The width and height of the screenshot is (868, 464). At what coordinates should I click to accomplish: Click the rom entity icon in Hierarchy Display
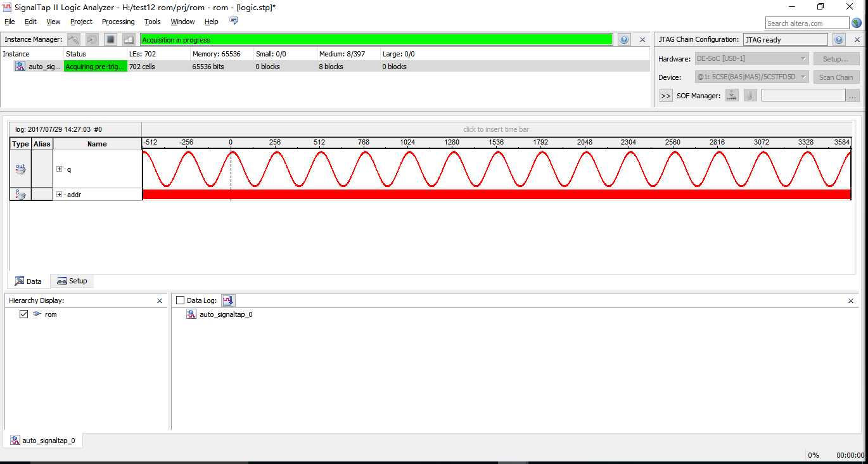[x=37, y=314]
